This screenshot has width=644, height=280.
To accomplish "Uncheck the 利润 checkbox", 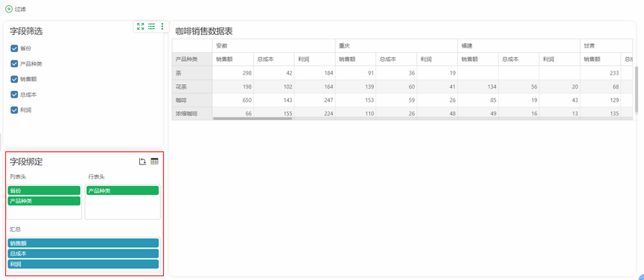I will coord(14,110).
